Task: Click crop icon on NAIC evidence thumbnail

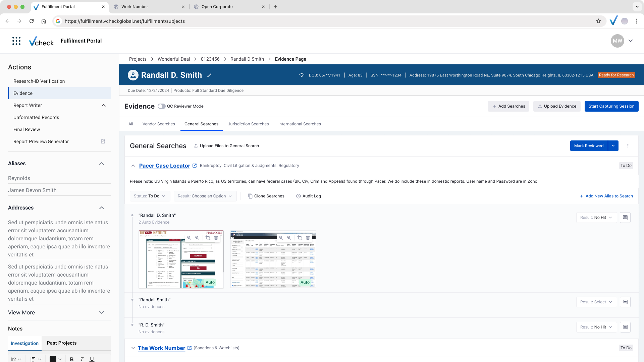Action: tap(300, 238)
